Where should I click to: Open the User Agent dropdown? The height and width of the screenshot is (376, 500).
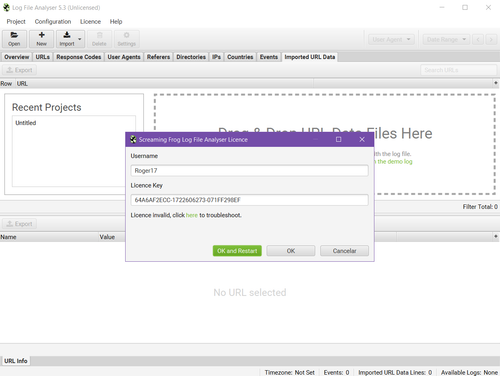click(391, 39)
